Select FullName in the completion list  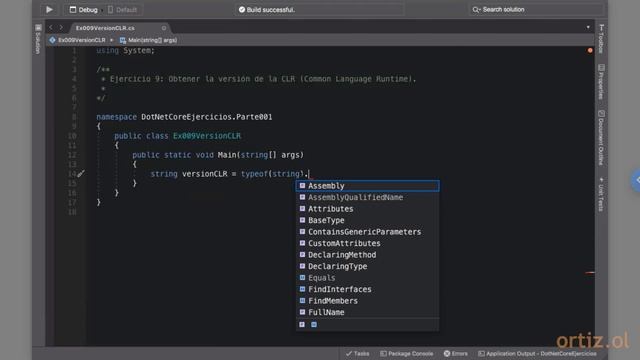click(x=367, y=312)
